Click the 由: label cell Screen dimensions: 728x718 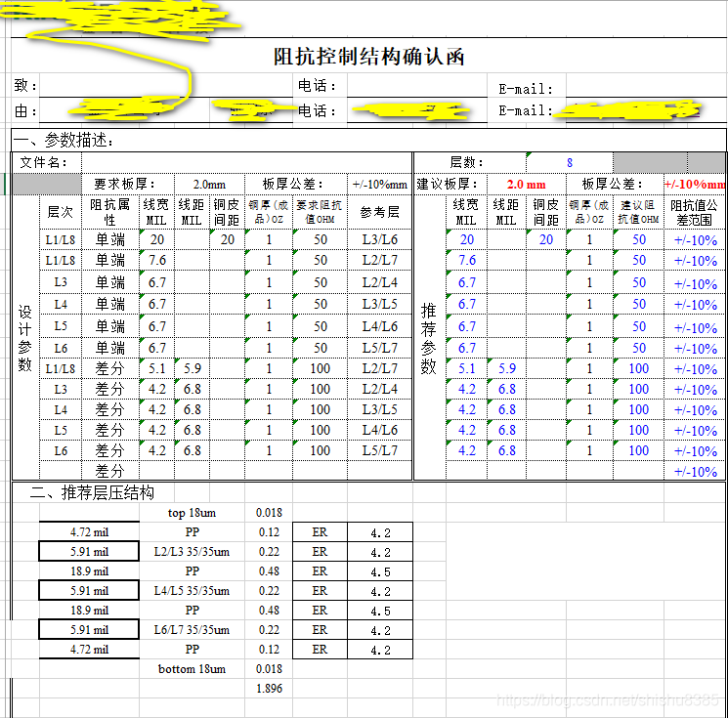tap(25, 111)
